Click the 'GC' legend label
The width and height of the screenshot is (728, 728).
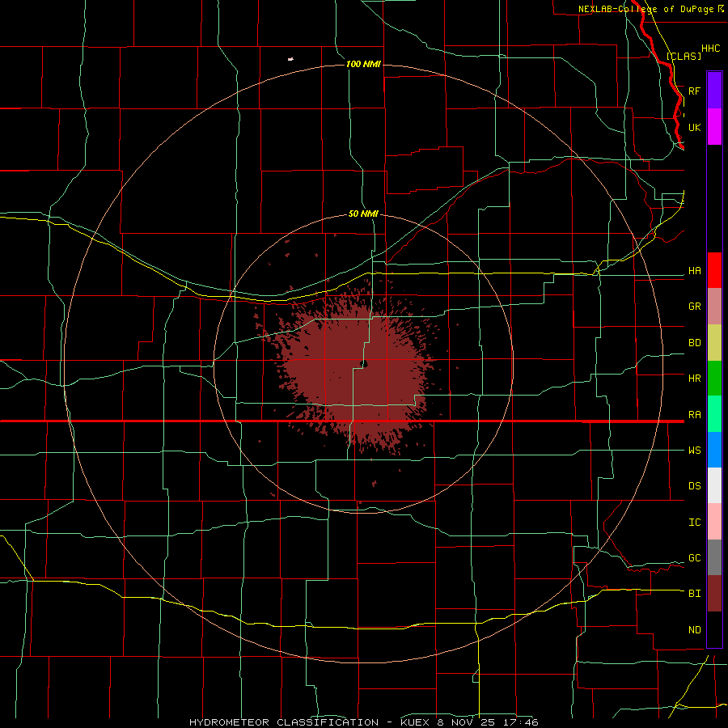point(694,558)
